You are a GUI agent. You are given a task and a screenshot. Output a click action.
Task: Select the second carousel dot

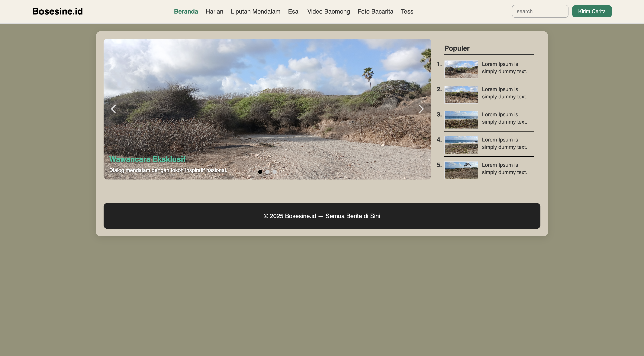tap(268, 172)
